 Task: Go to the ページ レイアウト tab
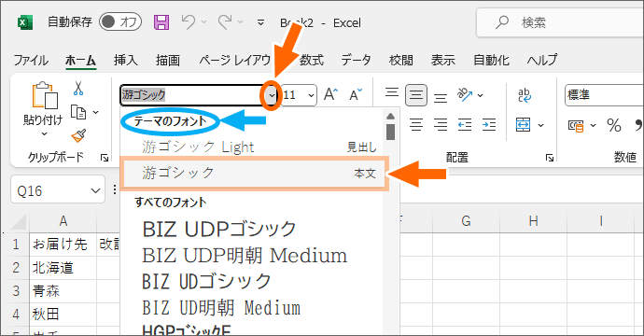click(235, 60)
